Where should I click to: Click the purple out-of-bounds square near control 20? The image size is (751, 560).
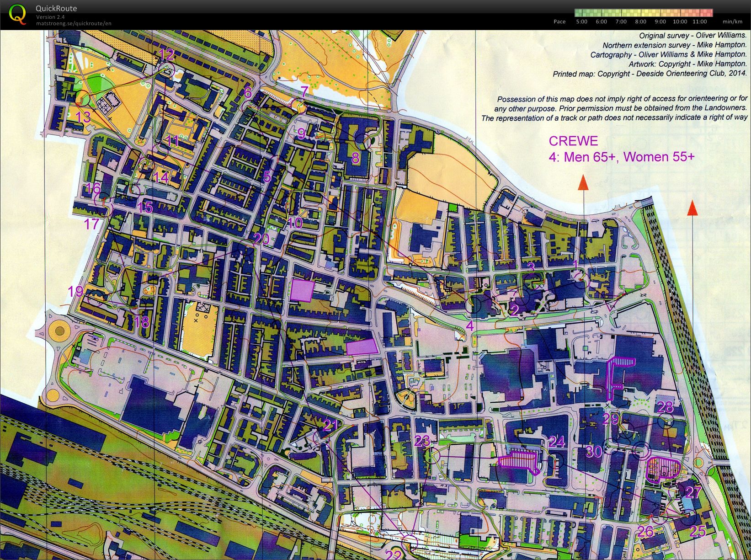click(303, 290)
